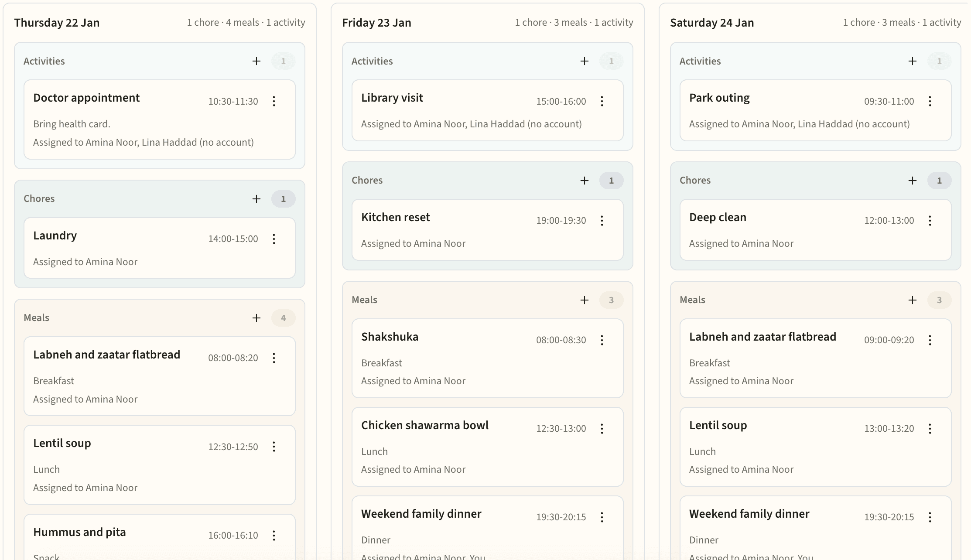
Task: Add a meal to Saturday 24 Jan
Action: click(x=912, y=300)
